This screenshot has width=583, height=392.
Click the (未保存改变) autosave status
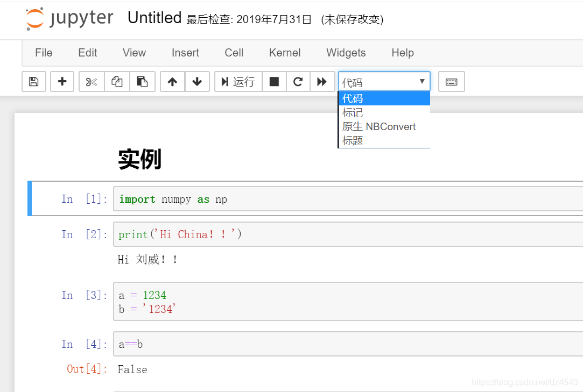click(x=352, y=19)
